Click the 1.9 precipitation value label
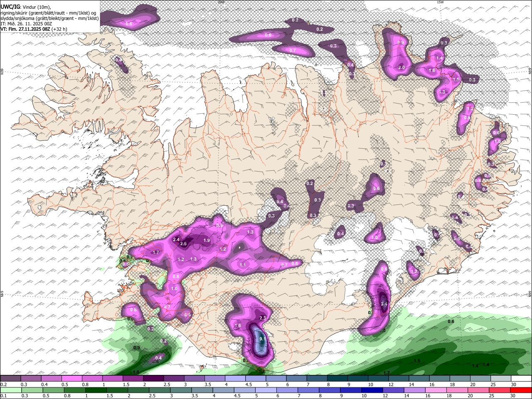Image resolution: width=532 pixels, height=399 pixels. [207, 240]
